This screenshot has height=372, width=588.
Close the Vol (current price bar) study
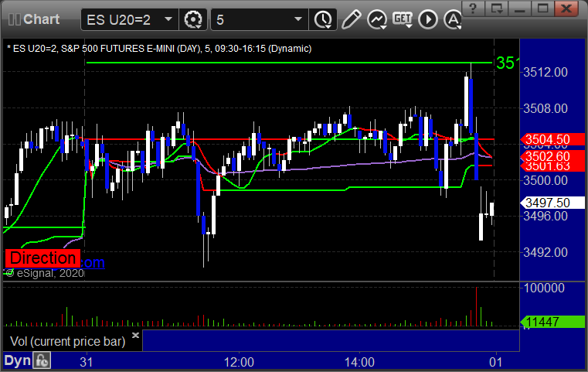[x=136, y=335]
